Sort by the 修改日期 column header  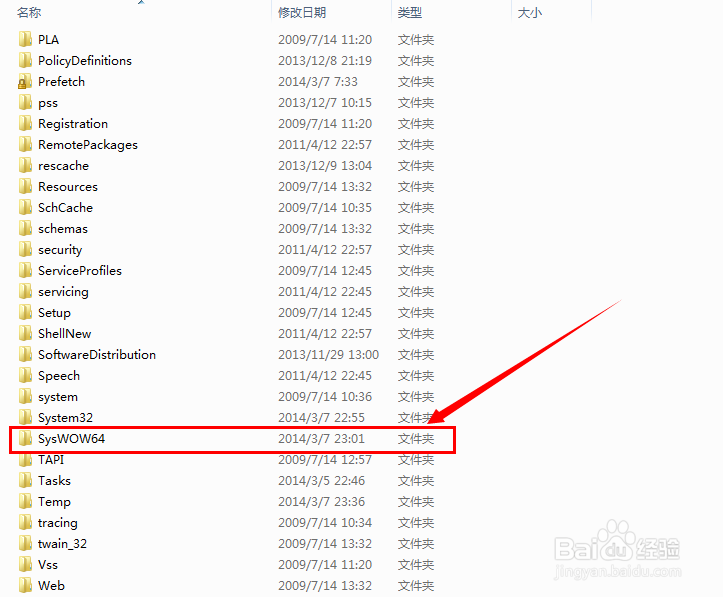tap(302, 12)
